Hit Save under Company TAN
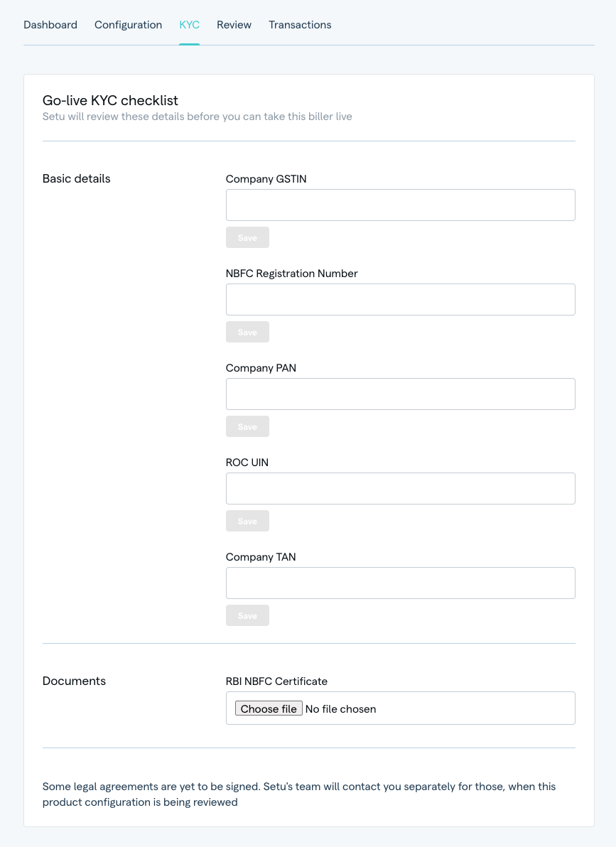Viewport: 616px width, 847px height. (x=247, y=615)
